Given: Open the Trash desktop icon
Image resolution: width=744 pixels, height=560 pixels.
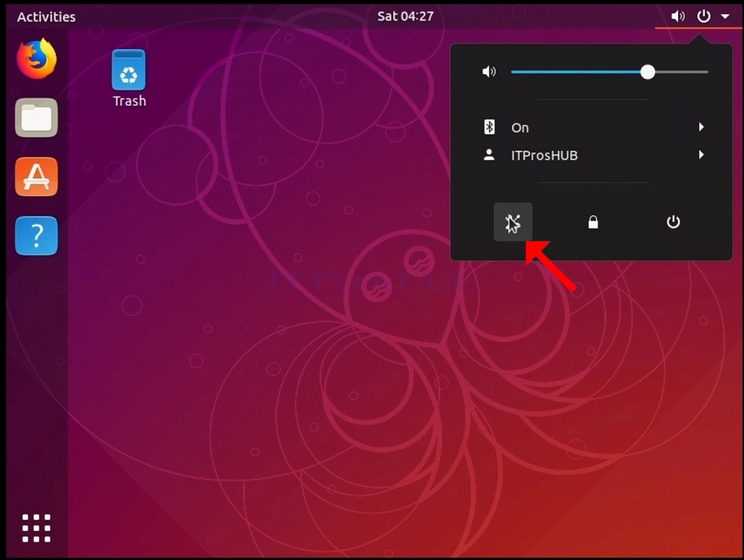Looking at the screenshot, I should [x=128, y=70].
